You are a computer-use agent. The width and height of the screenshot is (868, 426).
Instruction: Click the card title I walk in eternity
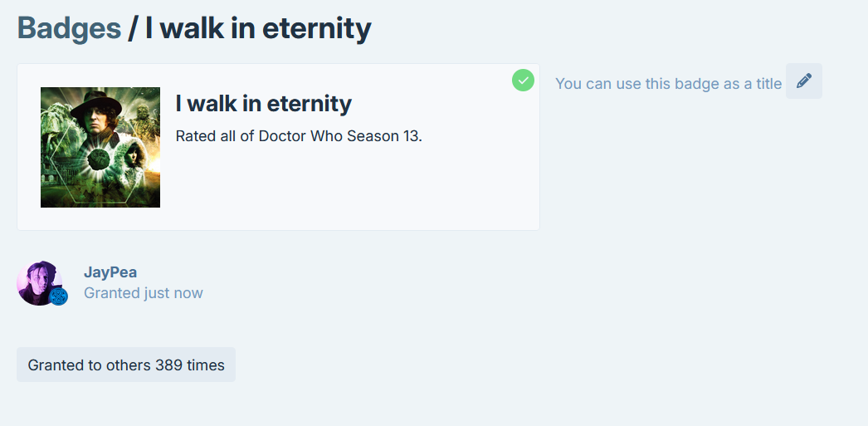coord(264,104)
